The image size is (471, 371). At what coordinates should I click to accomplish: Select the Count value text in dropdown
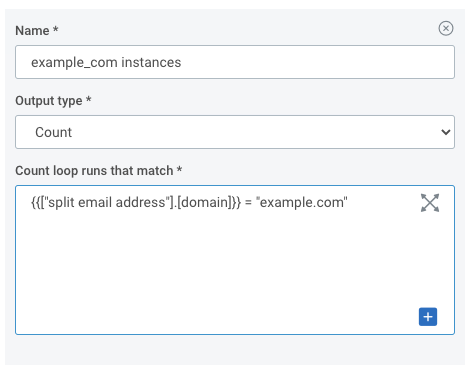tap(53, 132)
